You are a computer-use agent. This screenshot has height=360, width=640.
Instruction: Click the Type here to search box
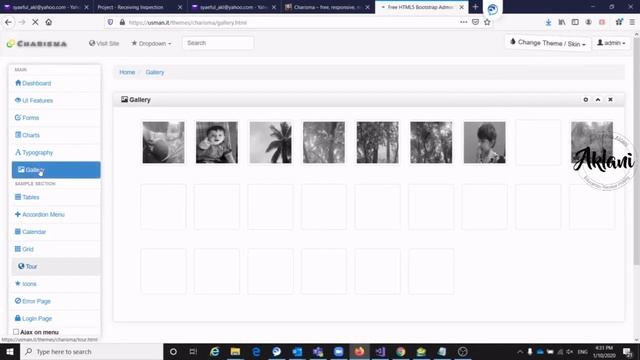pyautogui.click(x=91, y=351)
